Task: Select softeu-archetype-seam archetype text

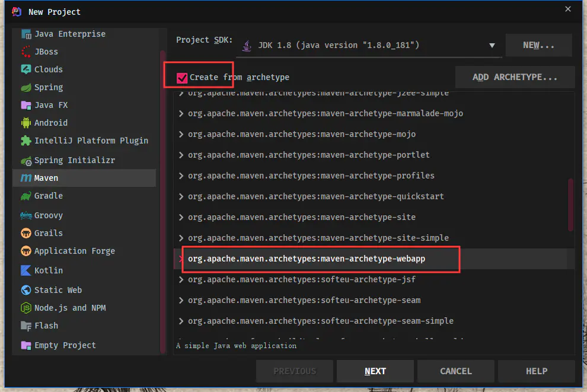Action: [x=304, y=301]
